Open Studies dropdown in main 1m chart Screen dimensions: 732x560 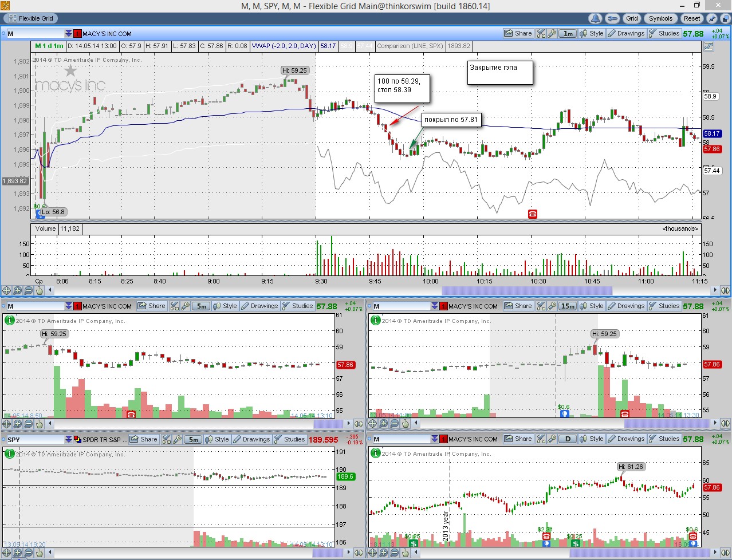pyautogui.click(x=664, y=33)
